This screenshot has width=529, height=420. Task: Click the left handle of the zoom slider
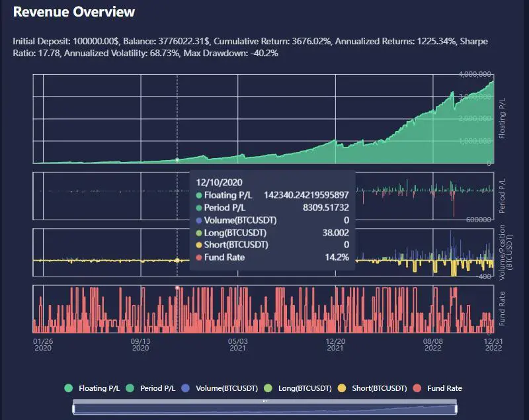click(x=73, y=409)
